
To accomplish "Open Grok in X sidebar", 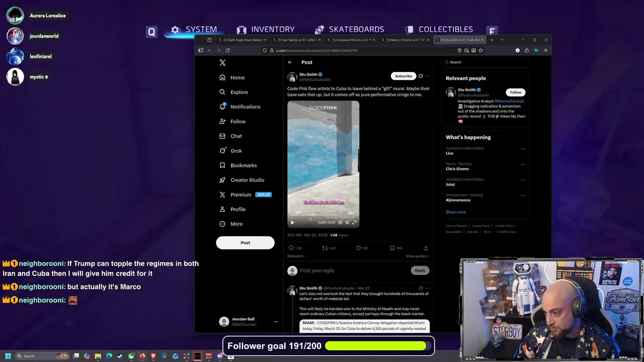I will pyautogui.click(x=230, y=150).
